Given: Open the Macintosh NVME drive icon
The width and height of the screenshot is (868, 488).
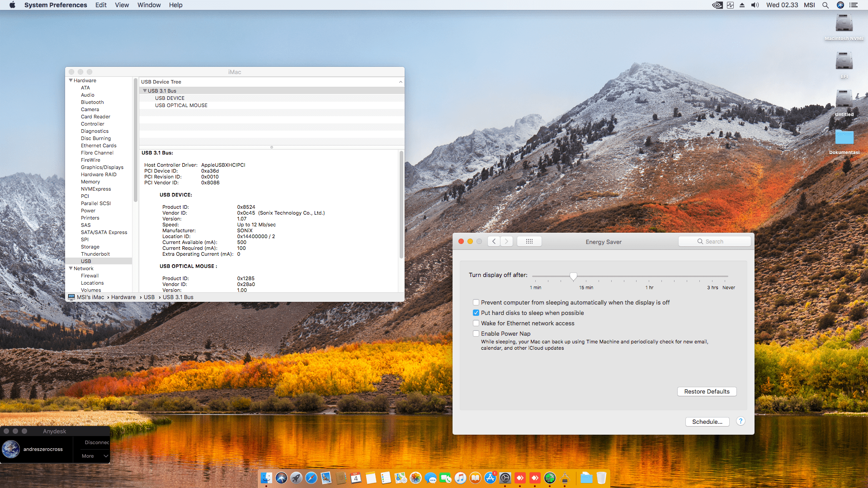Looking at the screenshot, I should tap(844, 23).
